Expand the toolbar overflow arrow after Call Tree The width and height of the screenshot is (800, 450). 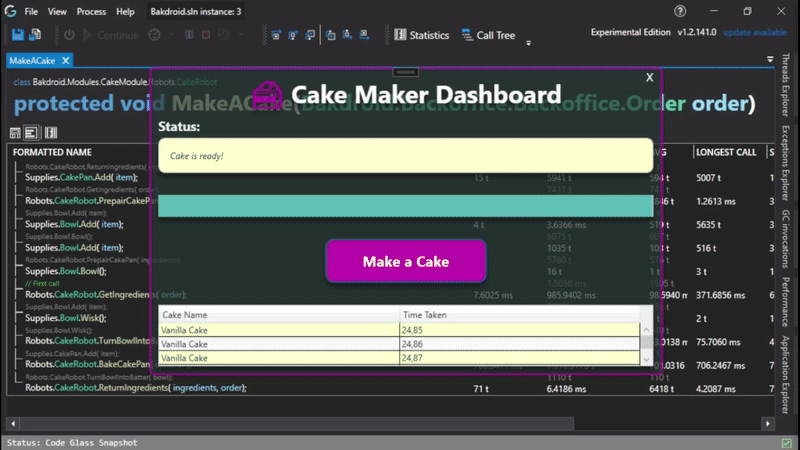(528, 43)
